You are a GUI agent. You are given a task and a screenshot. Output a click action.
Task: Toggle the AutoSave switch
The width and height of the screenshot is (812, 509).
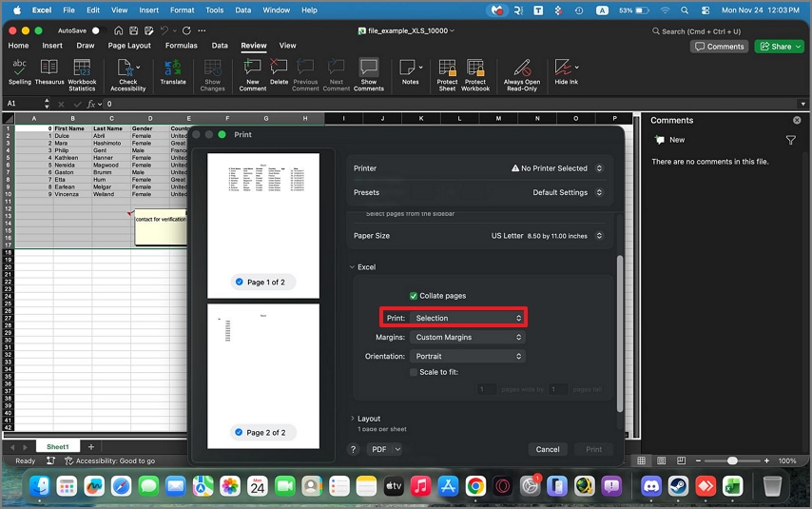98,30
